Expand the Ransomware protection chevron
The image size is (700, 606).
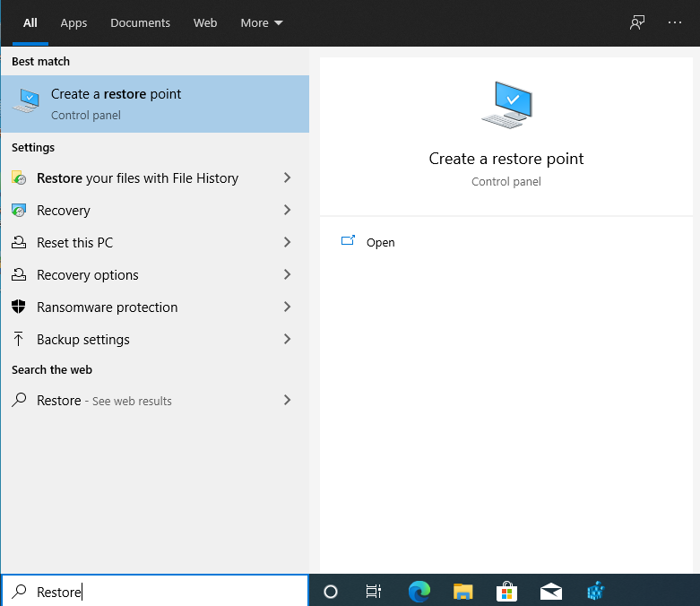(x=287, y=307)
